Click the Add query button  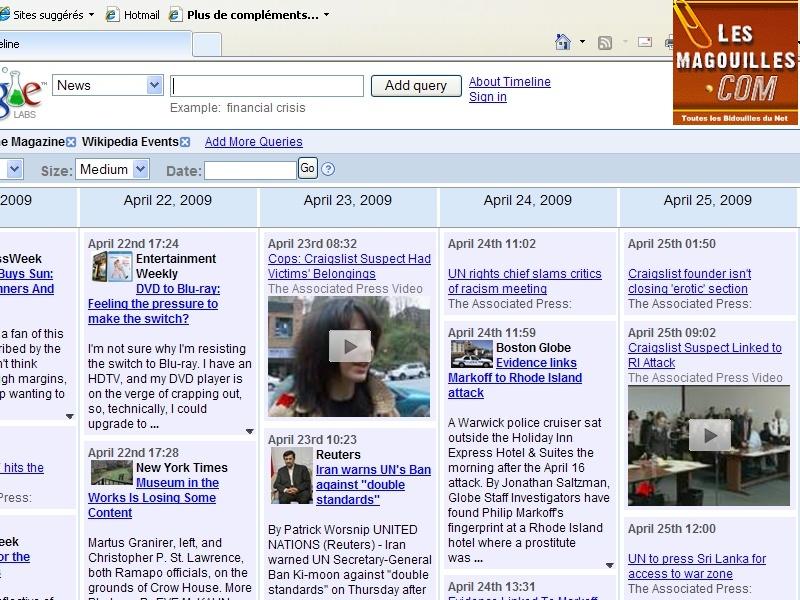[x=416, y=86]
